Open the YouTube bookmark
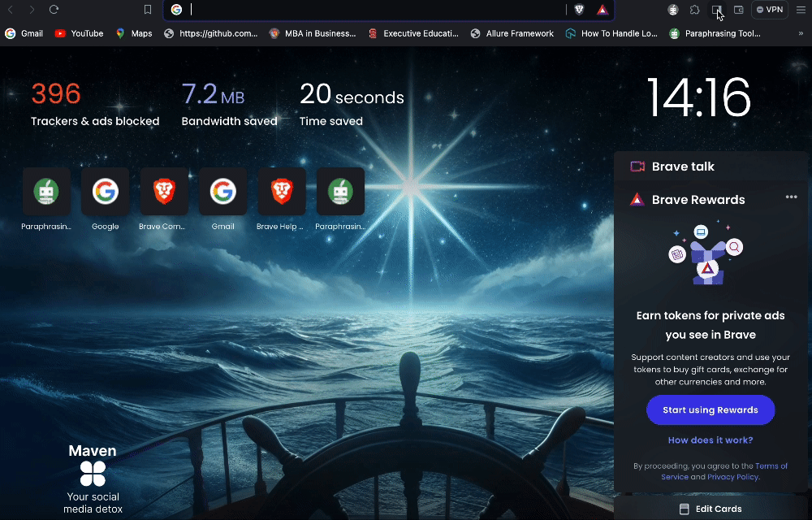Viewport: 812px width, 520px height. (x=79, y=33)
